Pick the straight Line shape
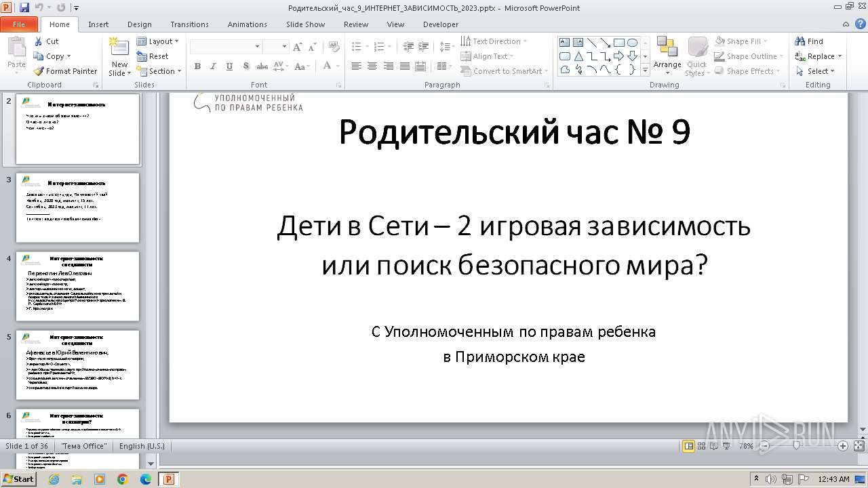The width and height of the screenshot is (868, 488). tap(591, 42)
